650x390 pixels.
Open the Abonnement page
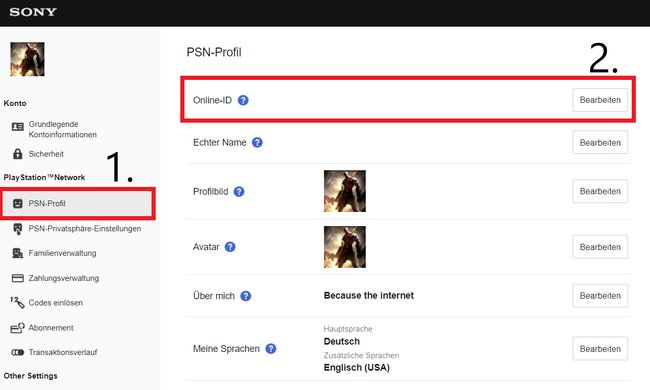click(x=51, y=328)
